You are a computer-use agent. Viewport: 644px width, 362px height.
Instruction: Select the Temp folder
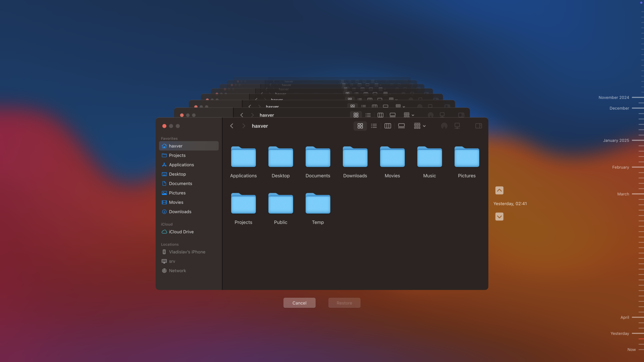[317, 204]
